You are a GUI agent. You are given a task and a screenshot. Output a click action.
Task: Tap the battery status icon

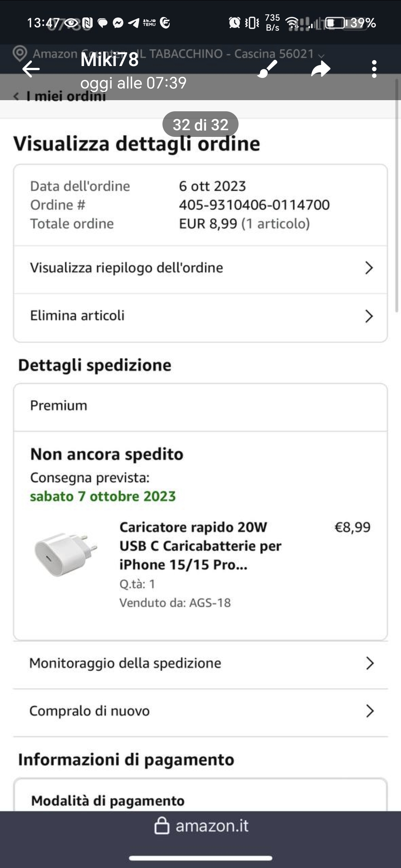335,23
